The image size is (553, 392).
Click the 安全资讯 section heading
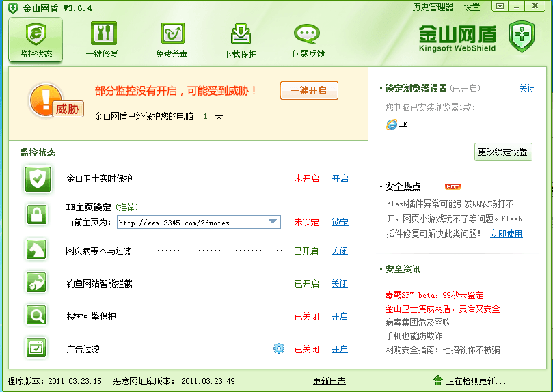(403, 270)
